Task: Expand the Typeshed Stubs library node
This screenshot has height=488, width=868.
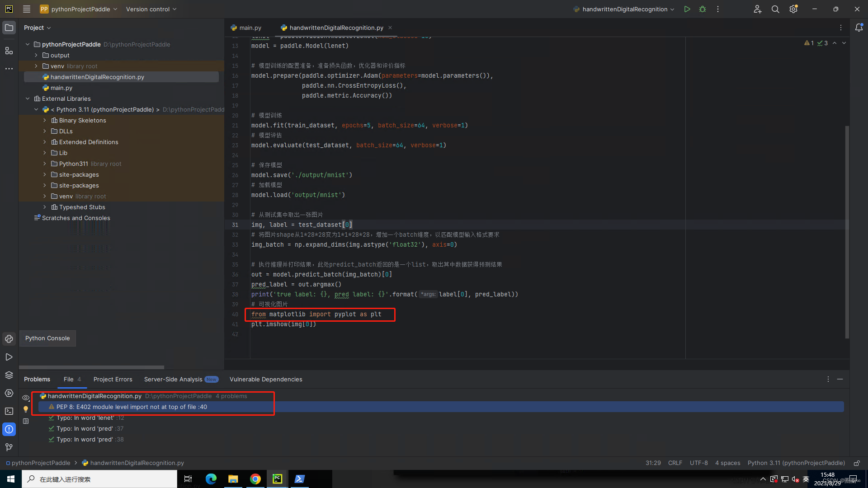Action: point(44,207)
